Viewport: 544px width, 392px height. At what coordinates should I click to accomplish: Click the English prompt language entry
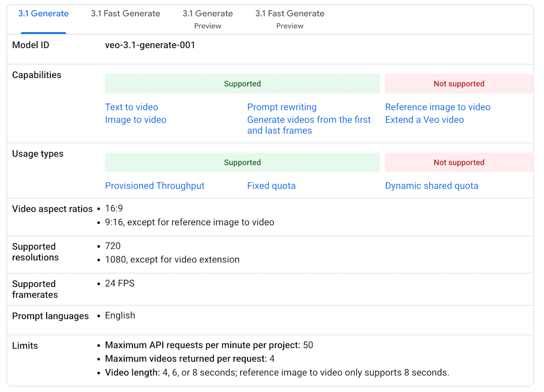(120, 315)
